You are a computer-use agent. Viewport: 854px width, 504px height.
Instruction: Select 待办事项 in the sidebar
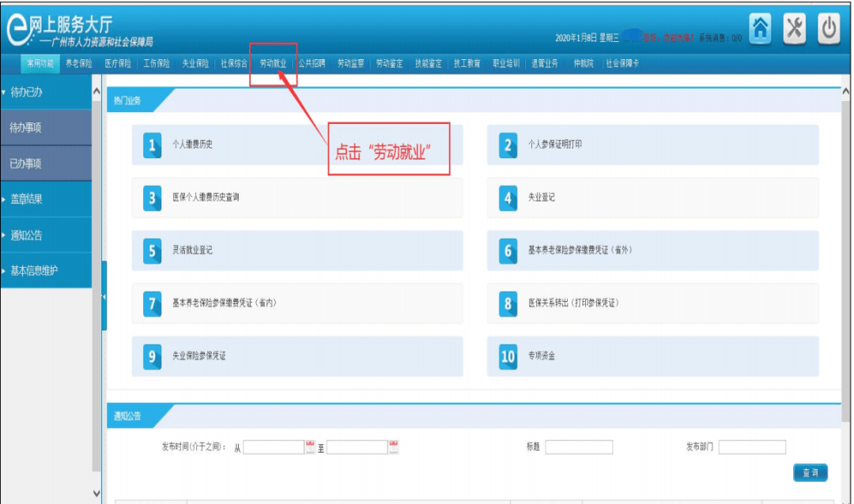tap(46, 128)
